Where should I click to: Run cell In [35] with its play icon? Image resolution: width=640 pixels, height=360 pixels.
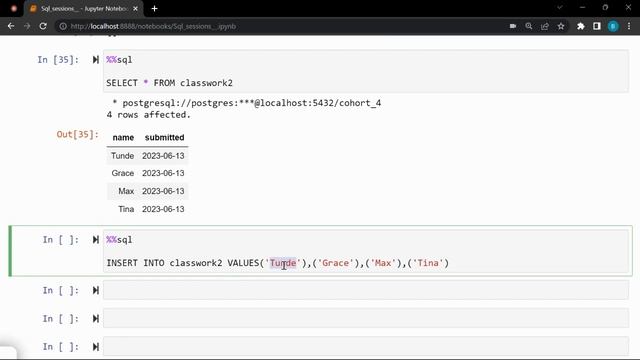(x=96, y=60)
